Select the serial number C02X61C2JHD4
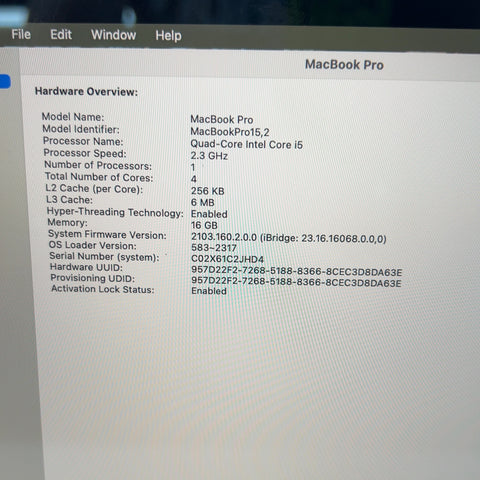The image size is (480, 480). point(227,259)
